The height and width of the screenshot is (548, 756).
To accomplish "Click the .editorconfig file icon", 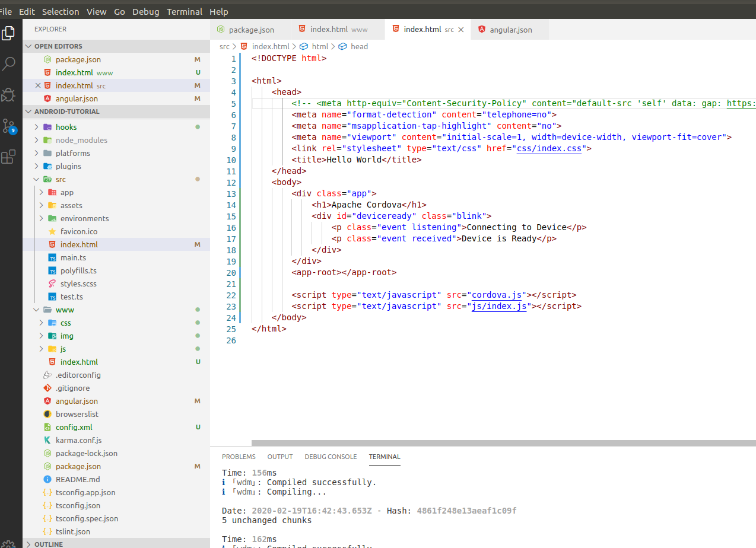I will point(47,375).
